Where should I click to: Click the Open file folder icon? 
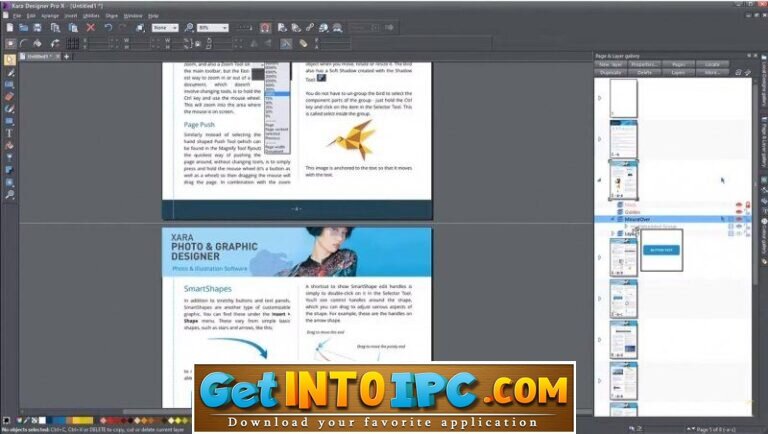(x=24, y=28)
